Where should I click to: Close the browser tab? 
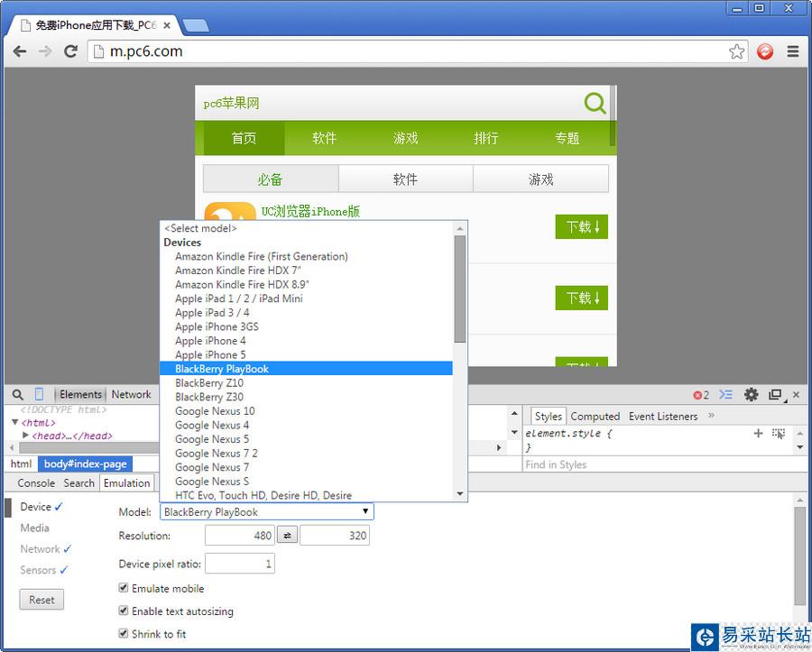(x=167, y=25)
